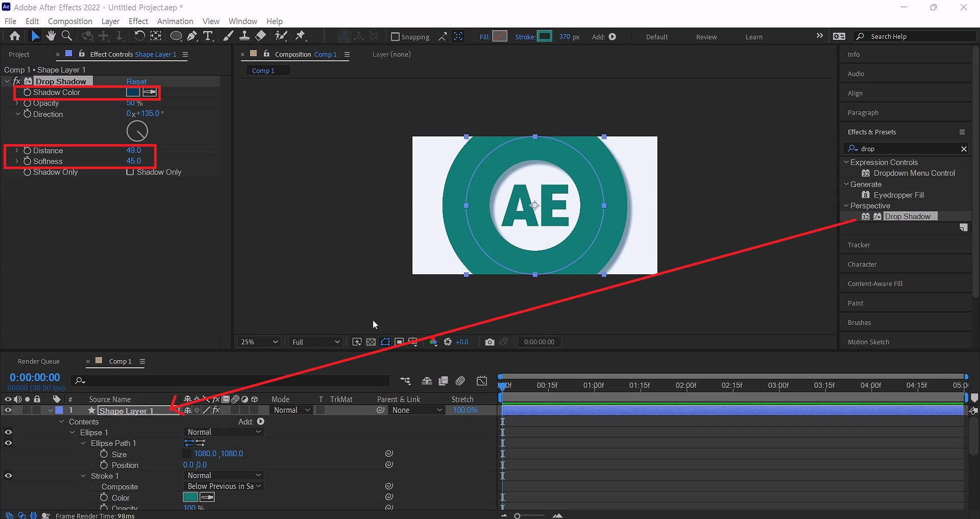Click the Stroke color swatch in toolbar
Viewport: 980px width, 519px height.
pos(545,36)
